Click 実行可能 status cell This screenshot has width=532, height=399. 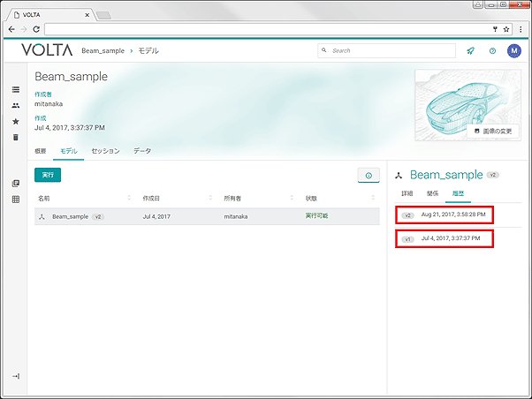point(316,216)
